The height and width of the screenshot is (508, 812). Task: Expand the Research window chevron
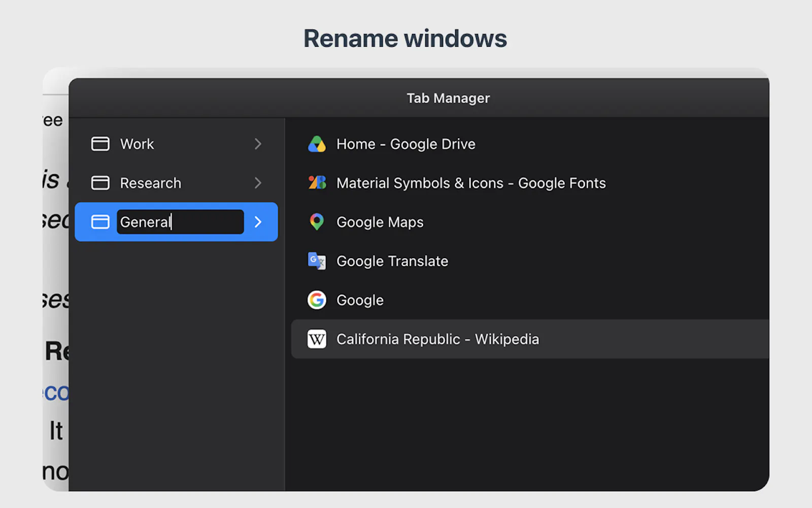(x=258, y=183)
